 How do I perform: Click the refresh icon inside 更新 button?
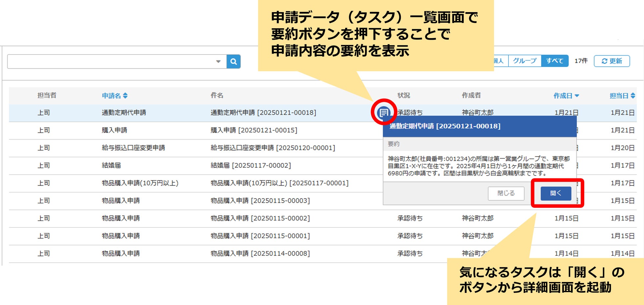pos(605,61)
